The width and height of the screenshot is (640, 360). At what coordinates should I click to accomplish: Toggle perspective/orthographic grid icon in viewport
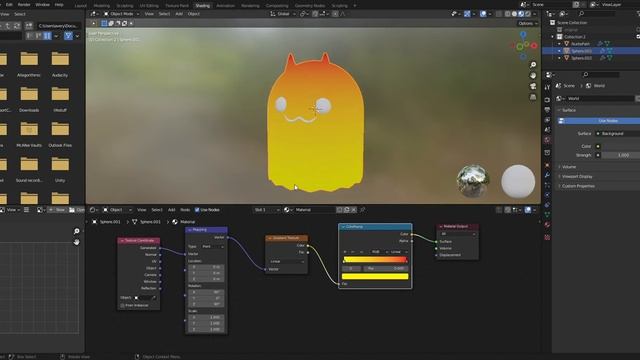tap(533, 97)
